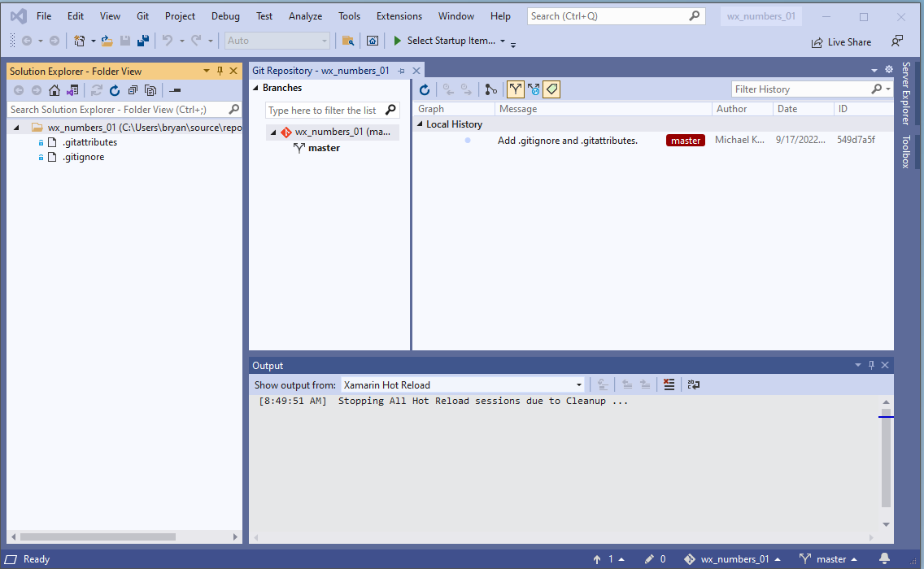Toggle Show Remote Branches button

coord(534,89)
